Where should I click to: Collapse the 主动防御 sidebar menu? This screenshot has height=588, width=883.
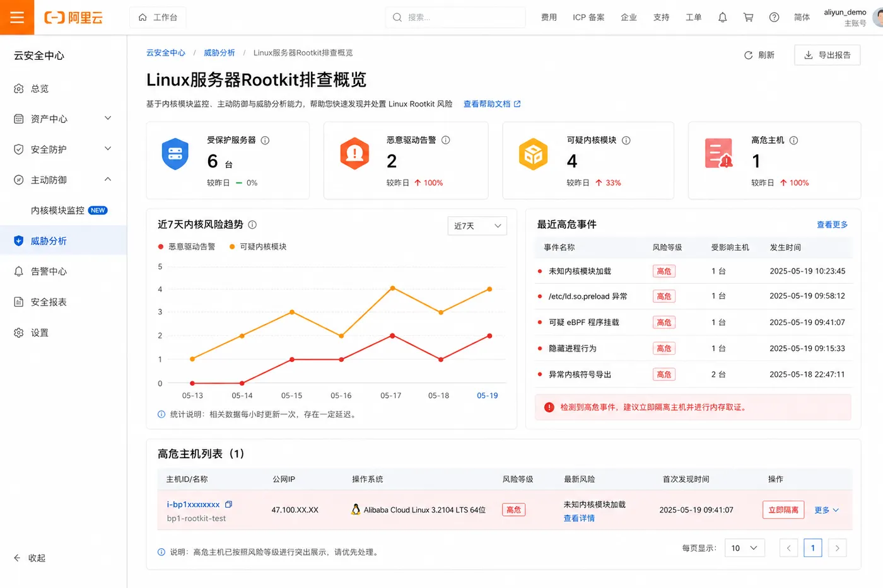(x=63, y=180)
